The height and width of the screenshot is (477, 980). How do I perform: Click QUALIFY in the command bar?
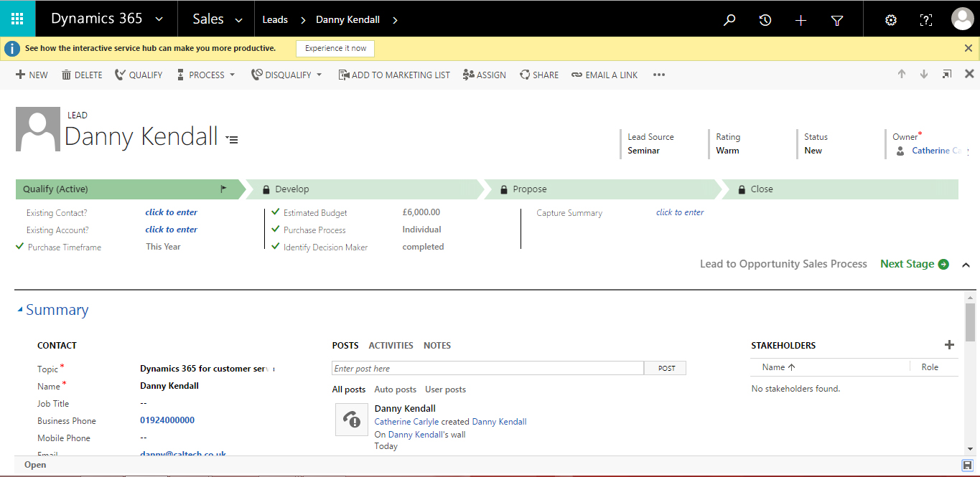[139, 75]
